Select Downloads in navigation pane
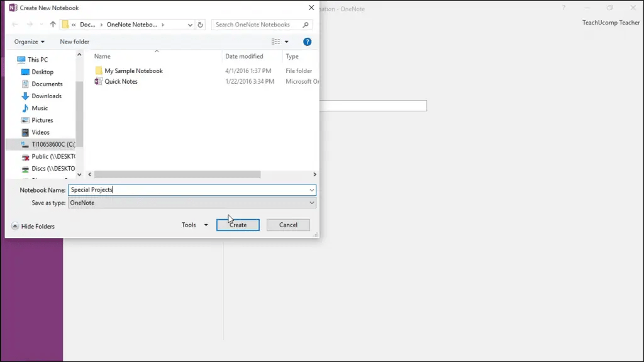 (47, 96)
